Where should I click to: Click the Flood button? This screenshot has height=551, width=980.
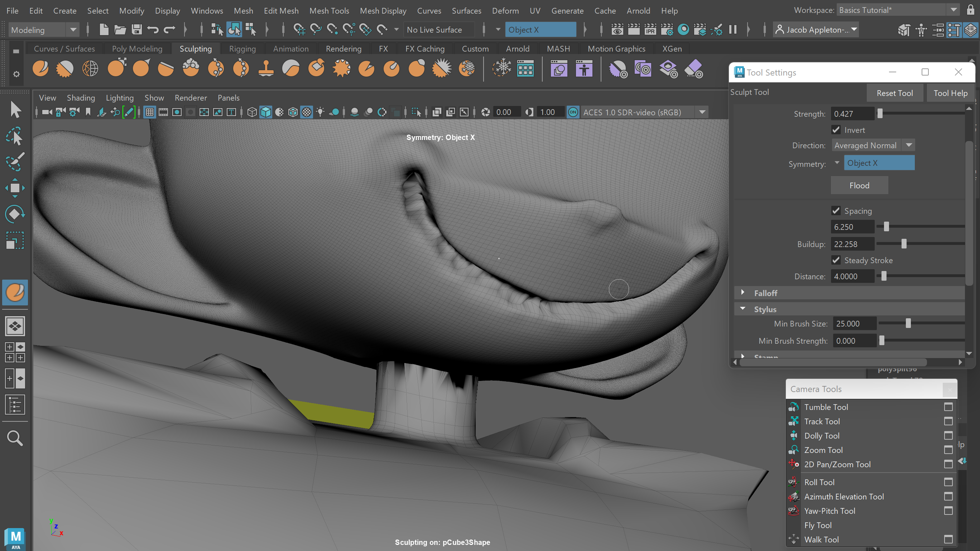point(859,185)
